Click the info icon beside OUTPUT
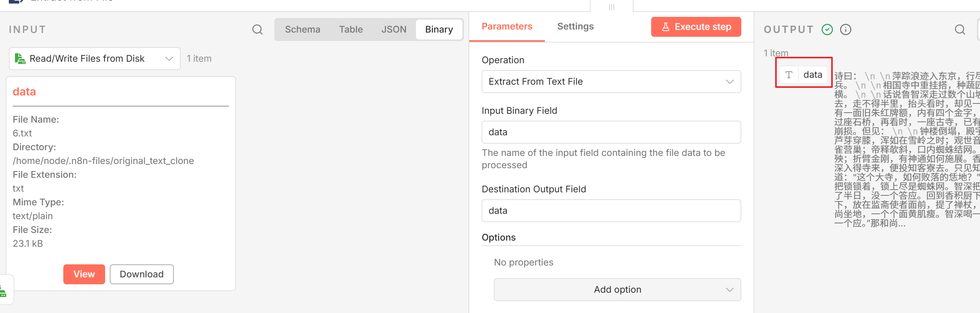Viewport: 980px width, 313px height. coord(845,29)
